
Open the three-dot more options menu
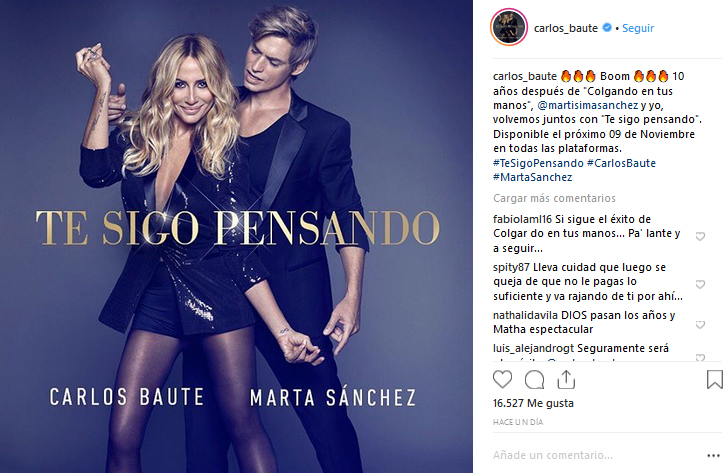tap(713, 455)
